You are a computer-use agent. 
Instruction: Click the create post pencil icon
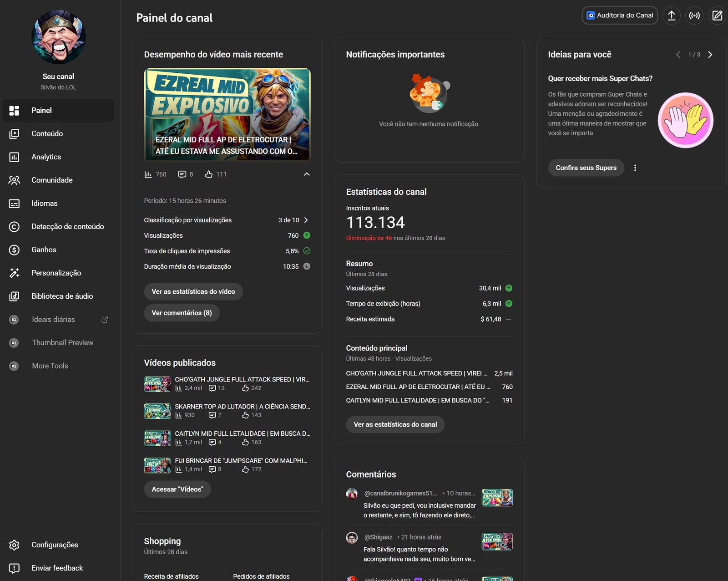pos(717,15)
